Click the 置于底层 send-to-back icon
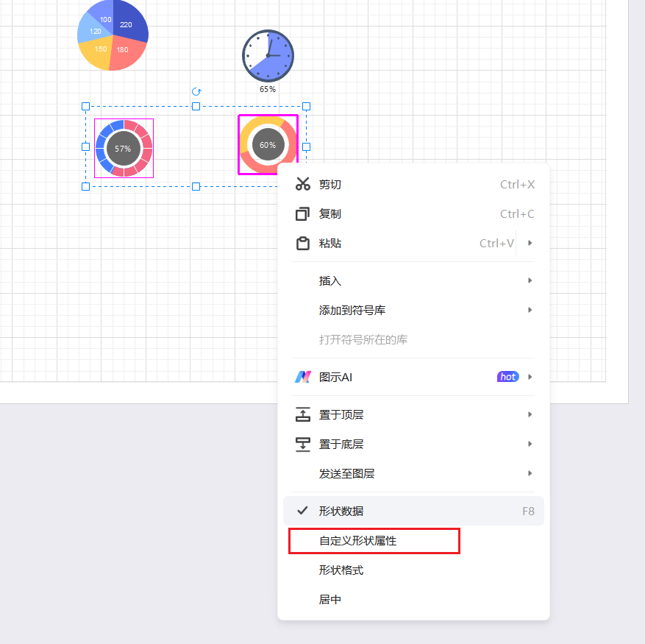 click(x=303, y=444)
